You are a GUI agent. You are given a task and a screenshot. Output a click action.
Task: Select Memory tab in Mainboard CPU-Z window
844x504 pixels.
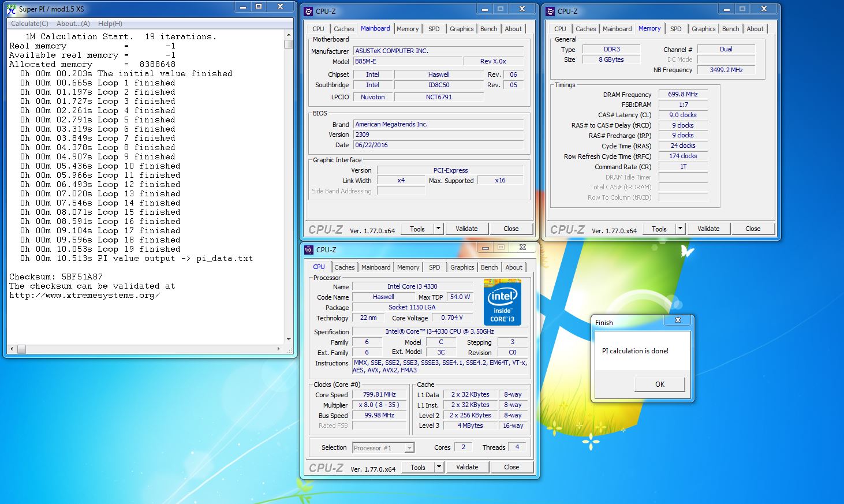(408, 29)
